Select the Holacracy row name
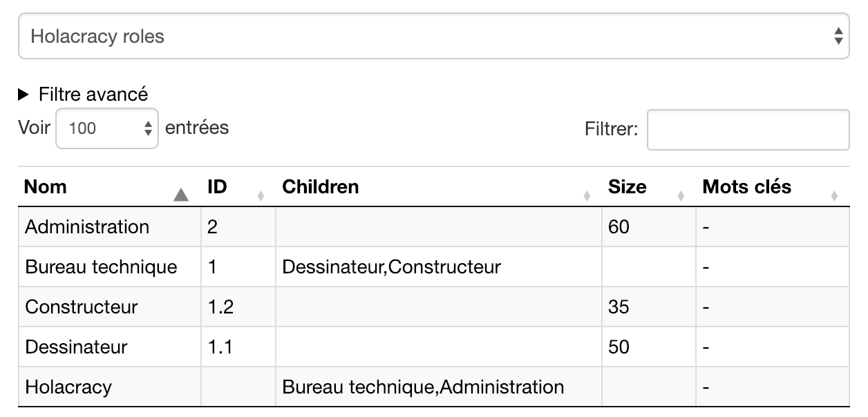 (x=68, y=387)
